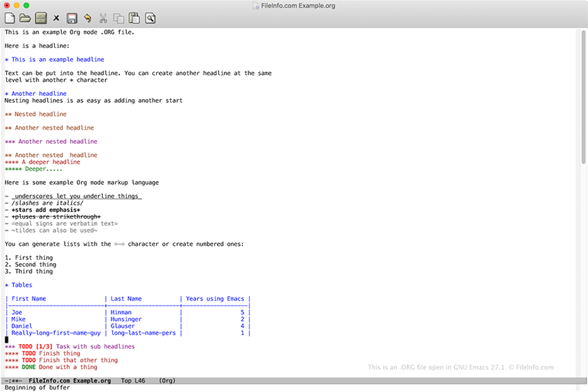Close the buffer with the X icon
This screenshot has width=588, height=392.
56,18
